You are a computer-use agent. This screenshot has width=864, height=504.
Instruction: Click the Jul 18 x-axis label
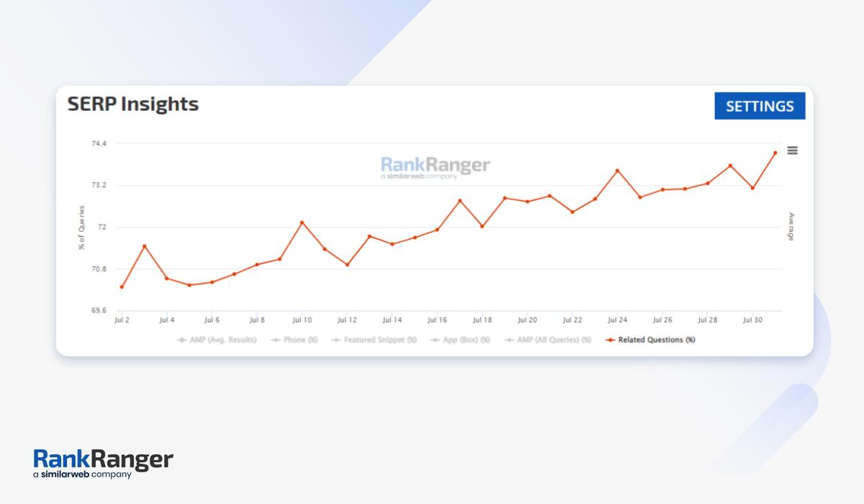tap(482, 320)
